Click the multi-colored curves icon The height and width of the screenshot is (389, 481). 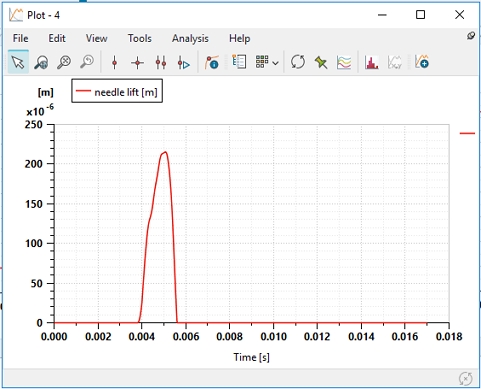344,62
